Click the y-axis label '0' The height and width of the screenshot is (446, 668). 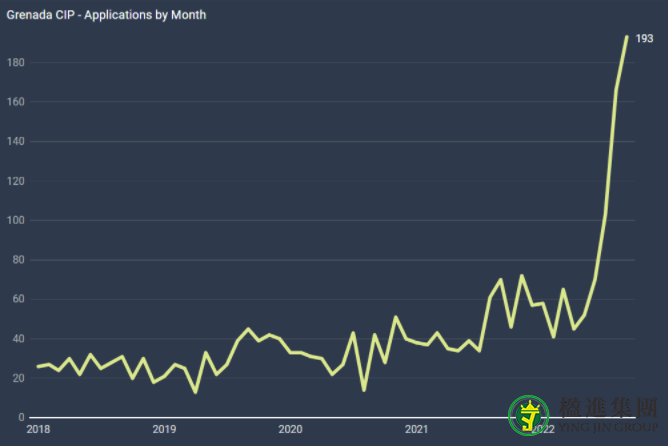point(21,417)
